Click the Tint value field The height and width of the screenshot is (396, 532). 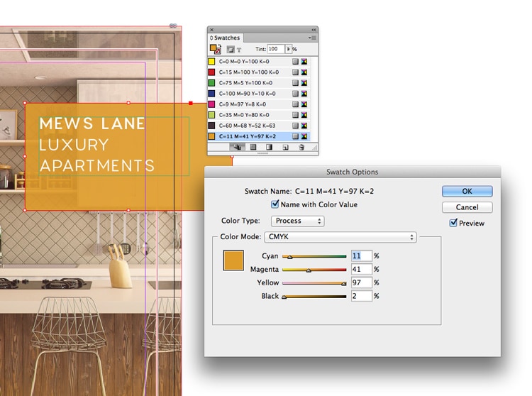click(x=275, y=49)
